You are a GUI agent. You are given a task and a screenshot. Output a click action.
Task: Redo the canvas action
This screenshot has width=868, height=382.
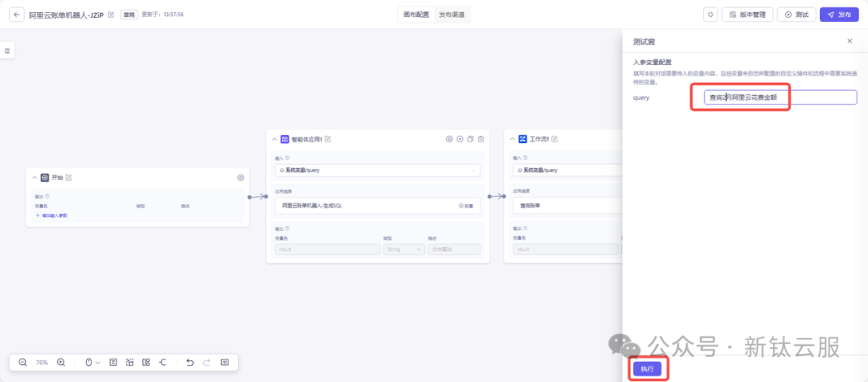coord(207,362)
